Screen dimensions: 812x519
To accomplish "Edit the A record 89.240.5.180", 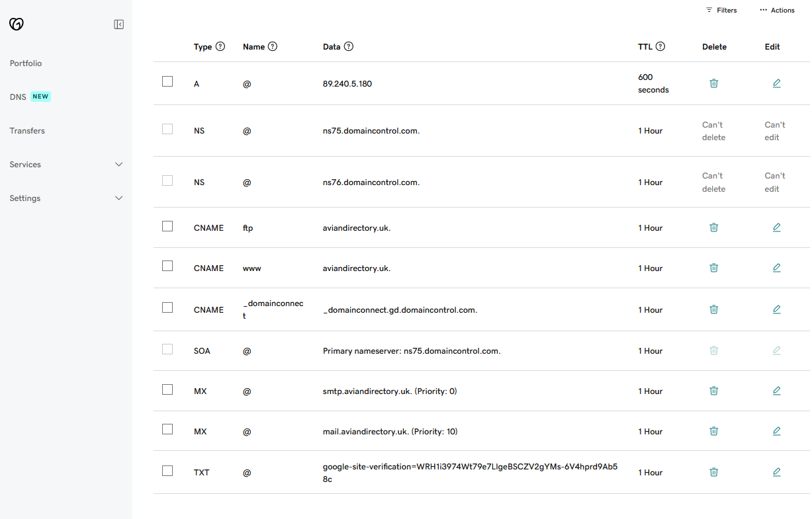I will 776,83.
